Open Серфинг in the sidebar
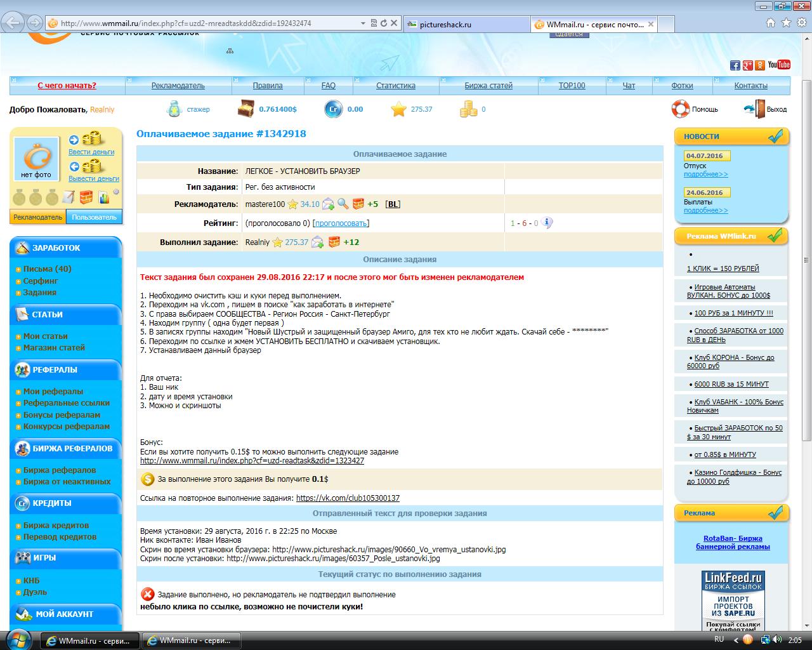812x650 pixels. click(41, 281)
